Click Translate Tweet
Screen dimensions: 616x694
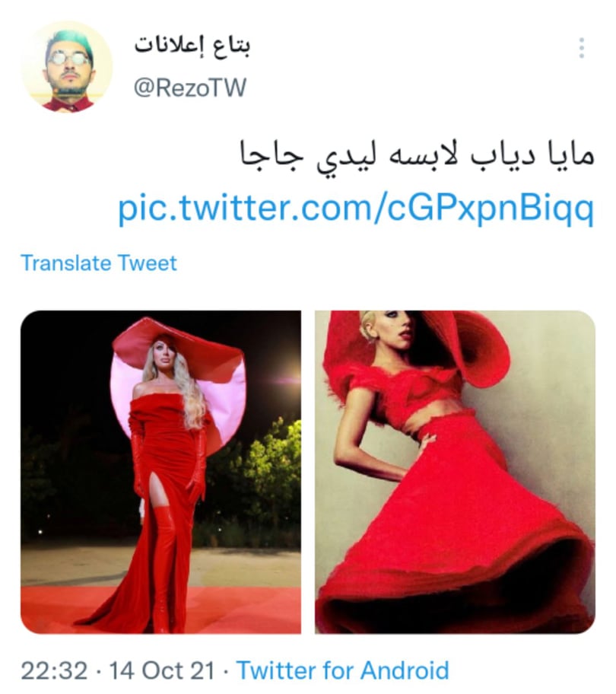pyautogui.click(x=99, y=263)
